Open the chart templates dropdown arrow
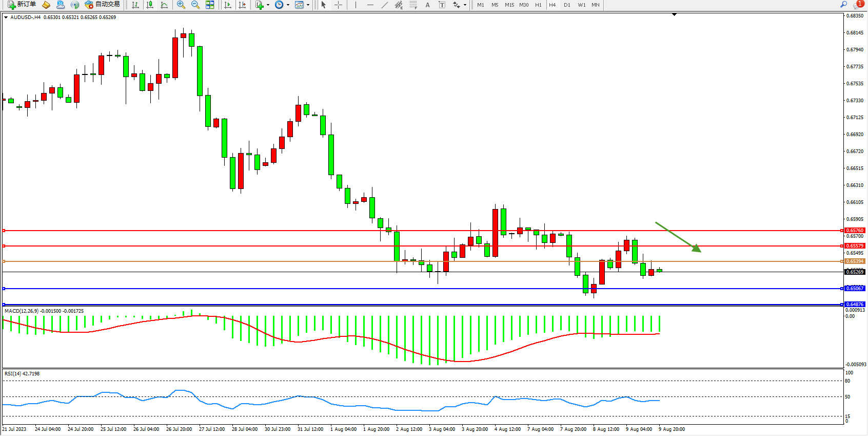Screen dimensions: 868x436 click(x=308, y=5)
